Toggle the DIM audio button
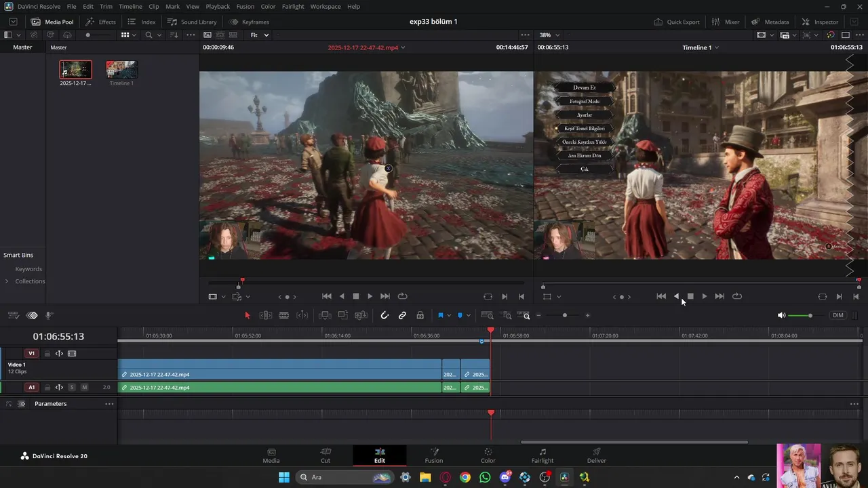Image resolution: width=868 pixels, height=488 pixels. coord(838,315)
